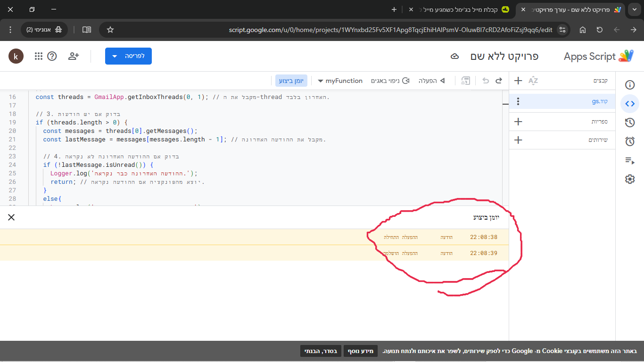The width and height of the screenshot is (644, 362).
Task: Close the execution log panel
Action: 11,217
